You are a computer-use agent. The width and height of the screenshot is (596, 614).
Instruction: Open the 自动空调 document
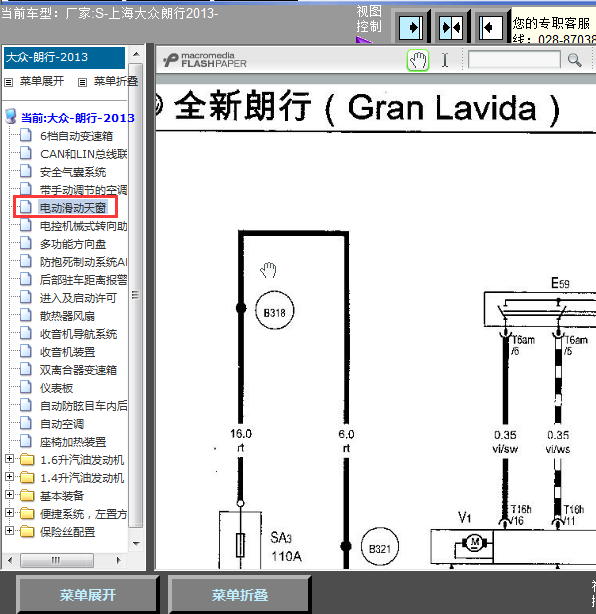[x=62, y=424]
